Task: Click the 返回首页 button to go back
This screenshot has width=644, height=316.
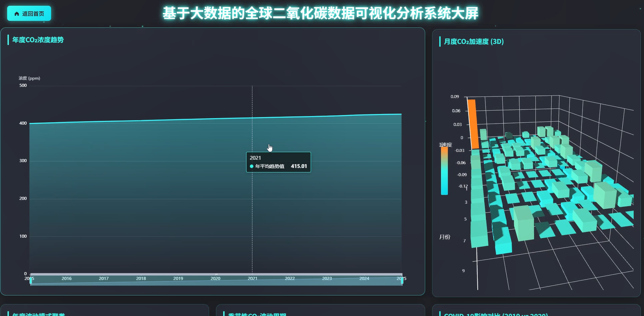Action: 29,13
